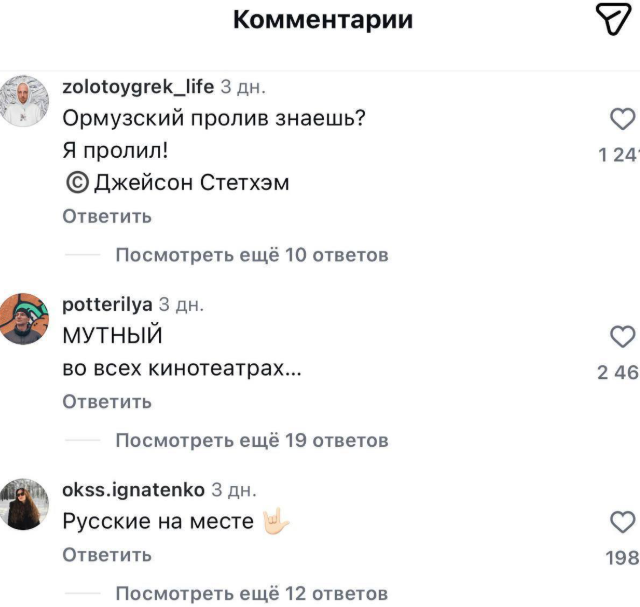The width and height of the screenshot is (640, 607).
Task: Expand 12 more replies under Русские на месте
Action: [251, 594]
